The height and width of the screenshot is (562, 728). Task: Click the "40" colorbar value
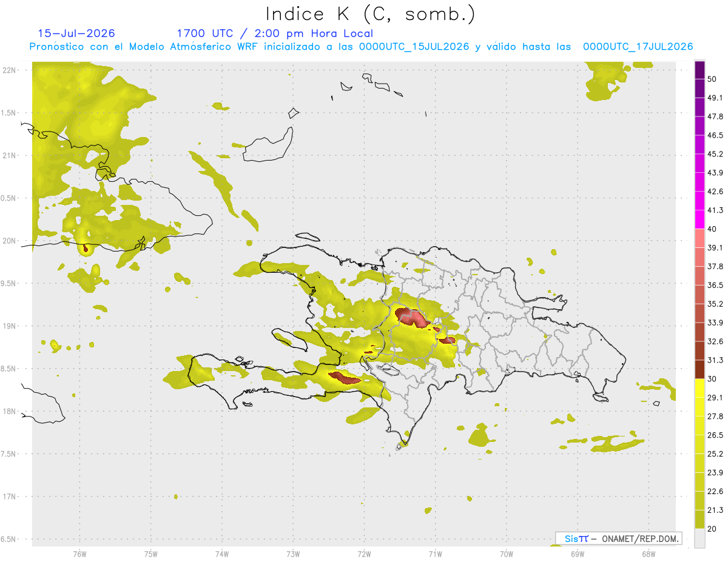click(x=713, y=229)
